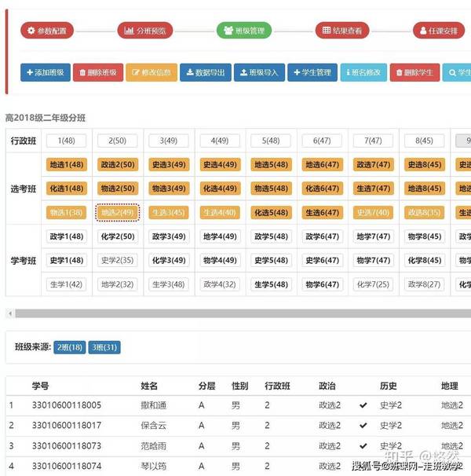Click the red 删除班级 button

pyautogui.click(x=98, y=72)
